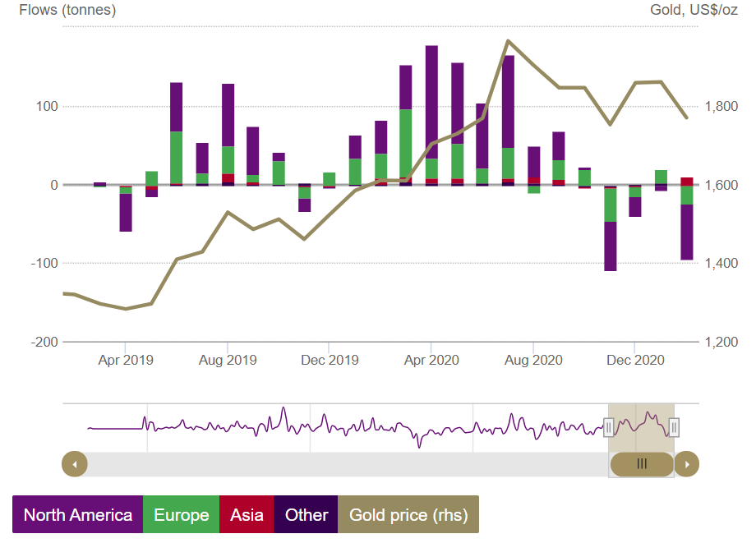
Task: Click the Aug 2019 x-axis label
Action: (x=228, y=360)
